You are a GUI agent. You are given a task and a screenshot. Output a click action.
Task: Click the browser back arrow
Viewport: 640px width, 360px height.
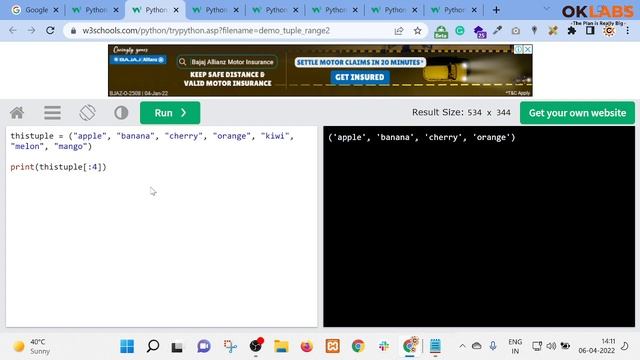[13, 31]
